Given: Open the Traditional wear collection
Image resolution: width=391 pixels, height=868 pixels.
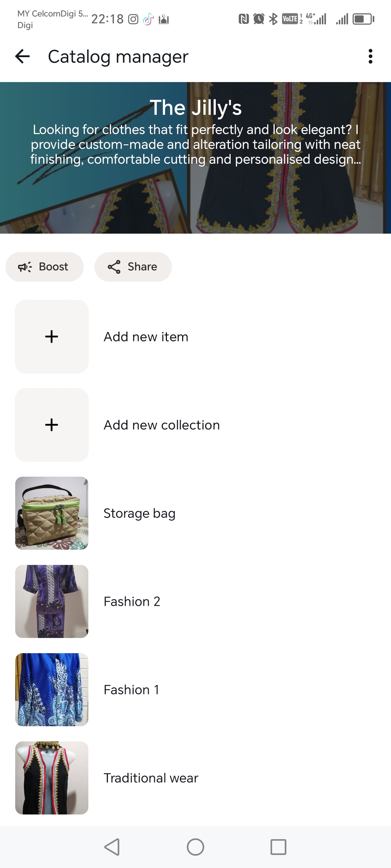Looking at the screenshot, I should pyautogui.click(x=151, y=778).
